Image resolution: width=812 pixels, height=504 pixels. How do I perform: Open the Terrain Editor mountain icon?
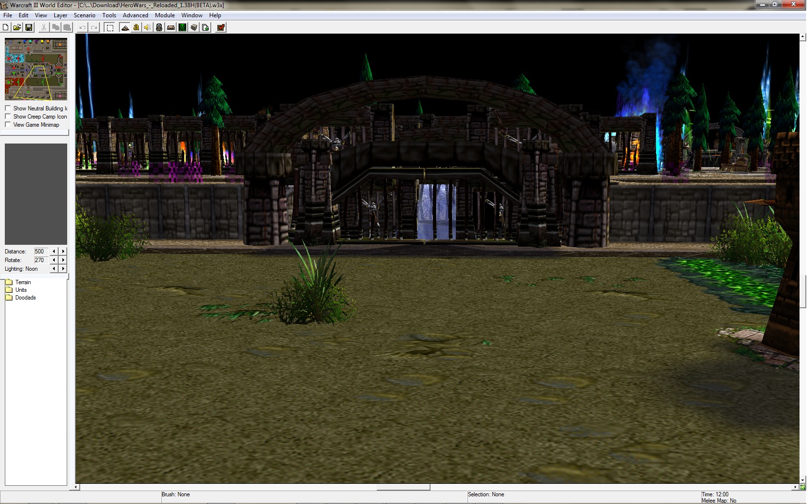tap(125, 27)
